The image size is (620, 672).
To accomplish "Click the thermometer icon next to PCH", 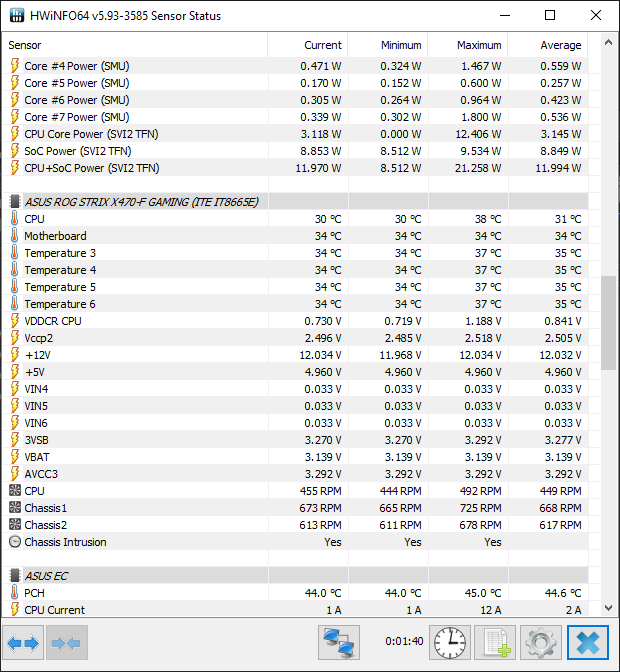I will 15,593.
